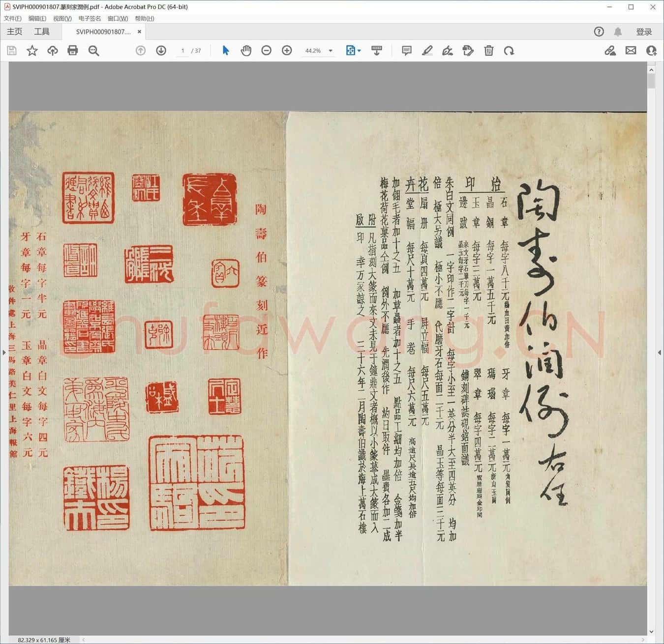Add a comment sticky note
664x644 pixels.
(x=407, y=51)
